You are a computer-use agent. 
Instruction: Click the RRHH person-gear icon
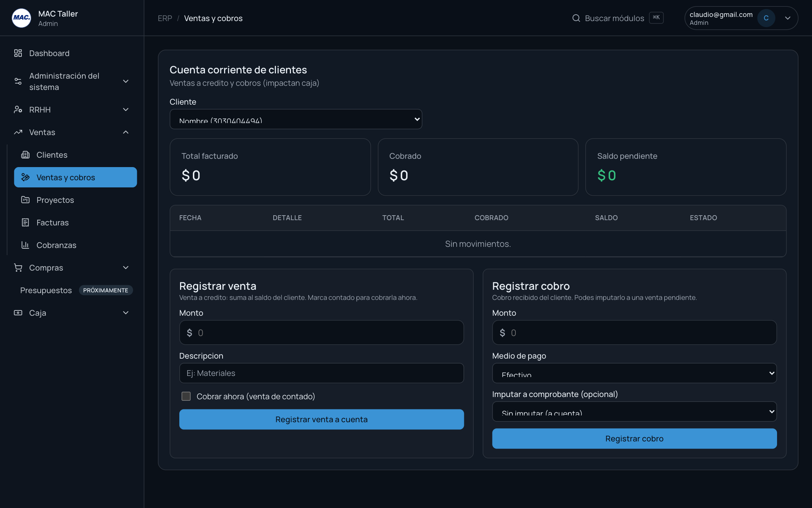[18, 110]
